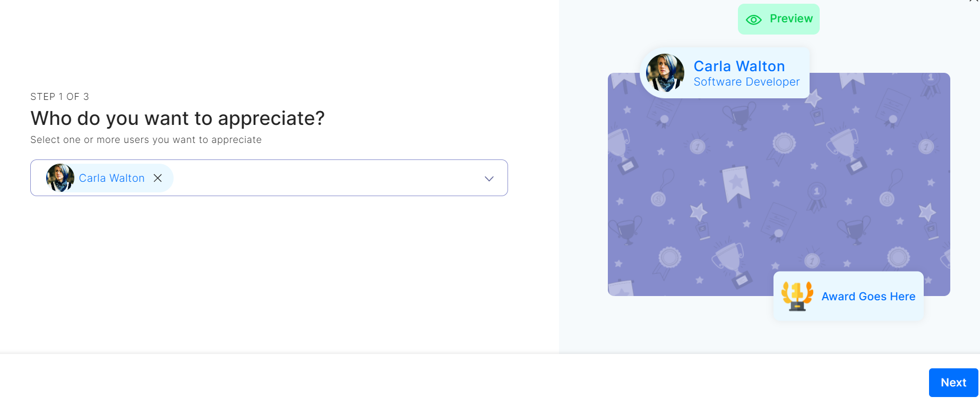
Task: Click the Software Developer job title
Action: pyautogui.click(x=746, y=82)
